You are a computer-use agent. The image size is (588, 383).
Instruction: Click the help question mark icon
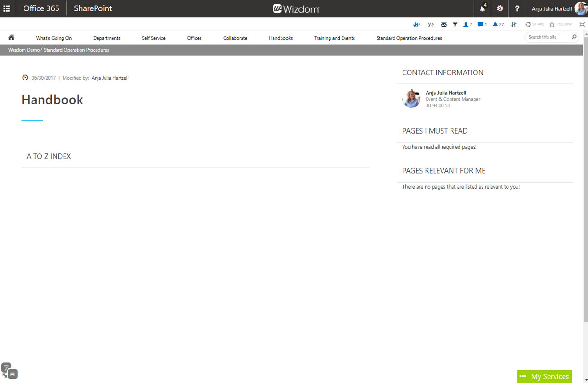click(x=517, y=8)
